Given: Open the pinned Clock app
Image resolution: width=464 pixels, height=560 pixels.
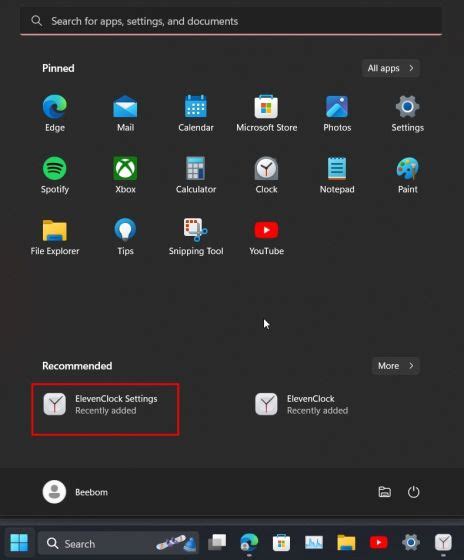Looking at the screenshot, I should (266, 175).
